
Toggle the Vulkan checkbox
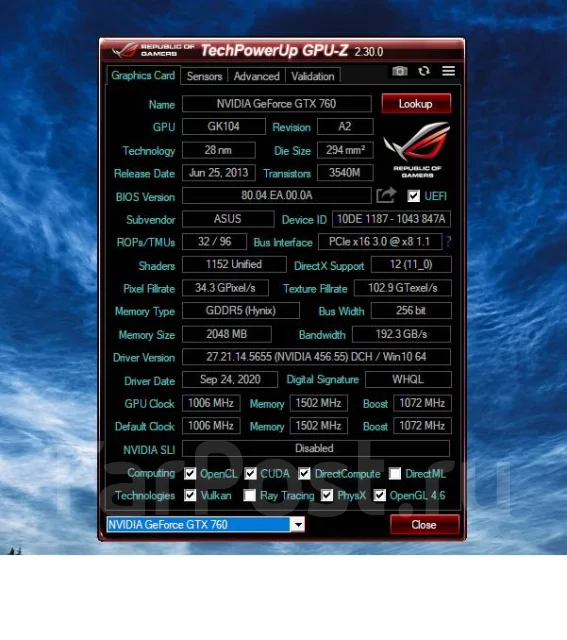[190, 496]
